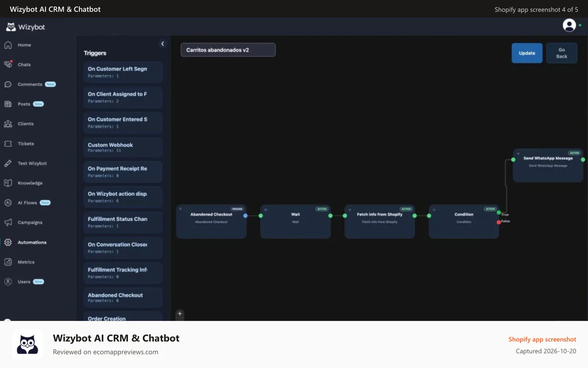This screenshot has width=588, height=368.
Task: Click the Knowledge book icon
Action: [x=8, y=183]
